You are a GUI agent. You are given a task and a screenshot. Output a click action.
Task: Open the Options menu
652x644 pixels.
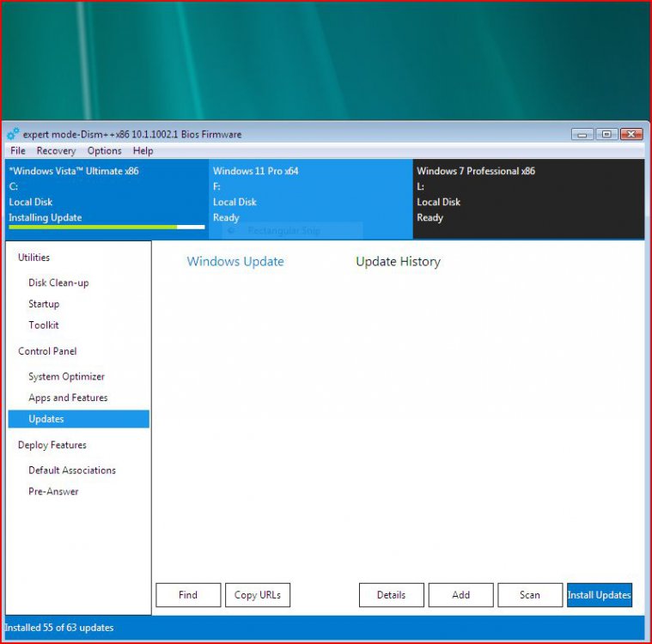(x=104, y=150)
